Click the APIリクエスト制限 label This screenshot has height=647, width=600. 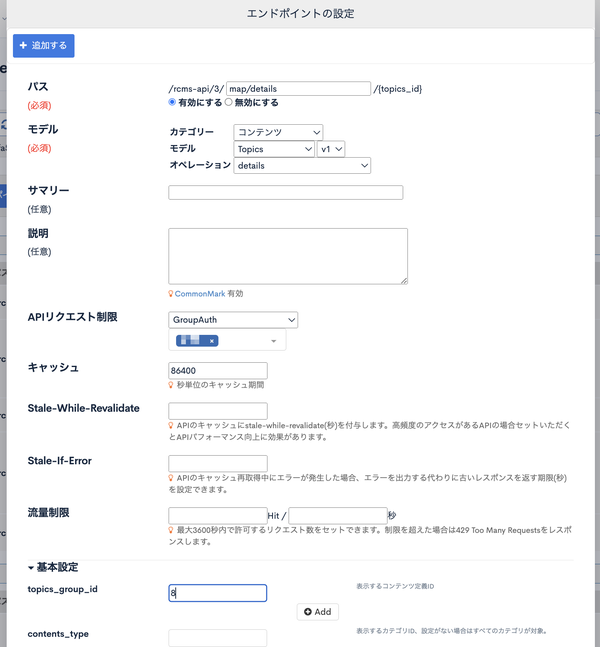click(x=73, y=317)
